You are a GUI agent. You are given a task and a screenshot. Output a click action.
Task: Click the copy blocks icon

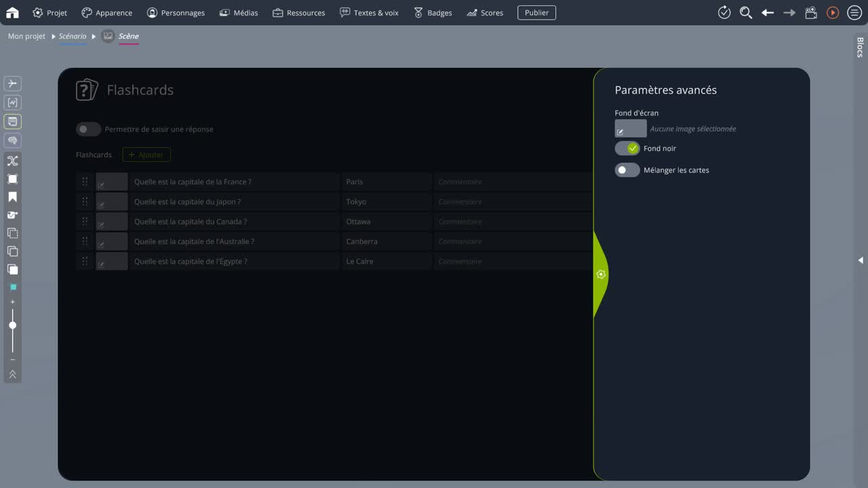click(x=12, y=251)
